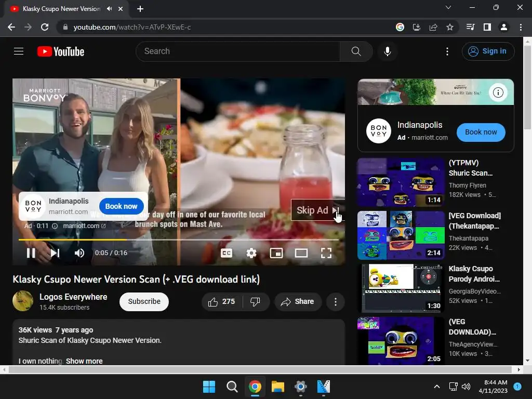Enable miniplayer mode icon

click(276, 253)
